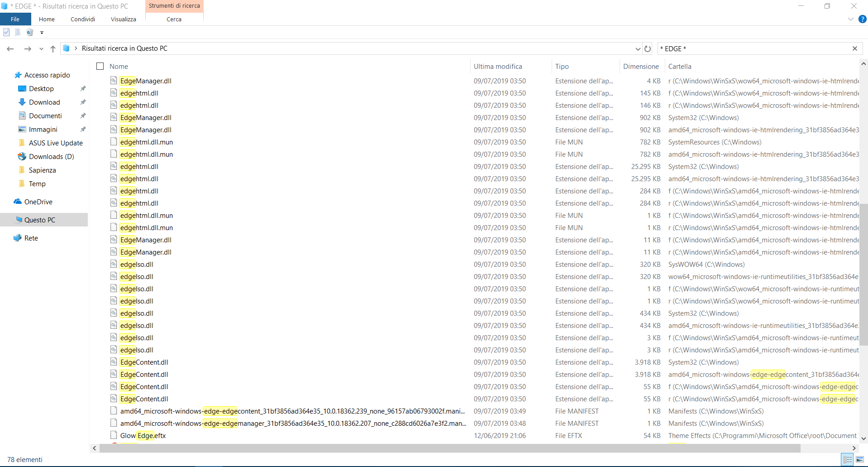The height and width of the screenshot is (467, 868).
Task: Go forward with the right arrow
Action: pyautogui.click(x=28, y=48)
